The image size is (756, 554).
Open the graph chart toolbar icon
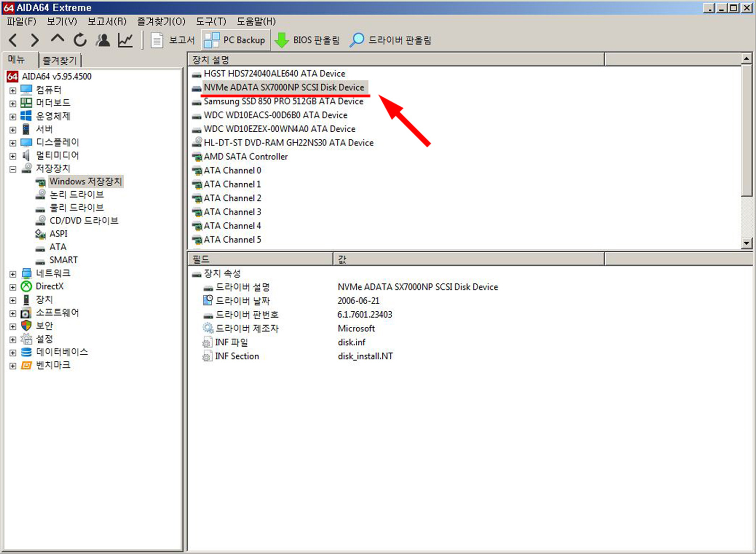click(125, 40)
